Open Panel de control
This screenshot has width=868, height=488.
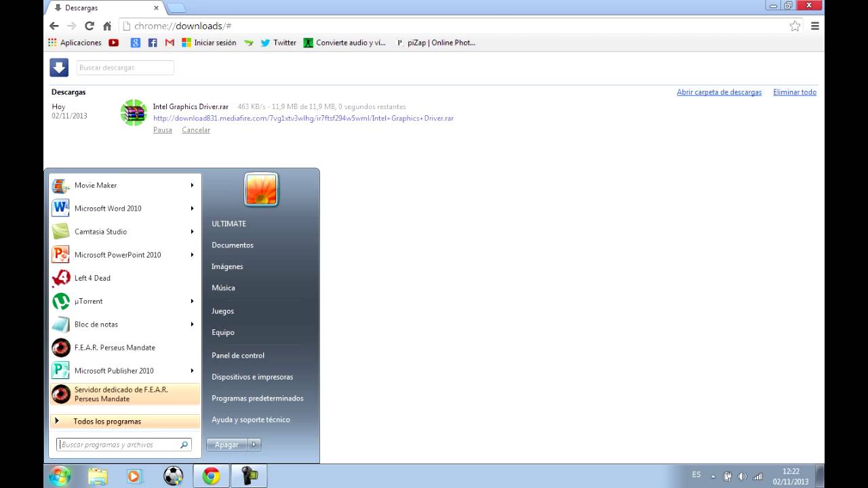[x=238, y=355]
